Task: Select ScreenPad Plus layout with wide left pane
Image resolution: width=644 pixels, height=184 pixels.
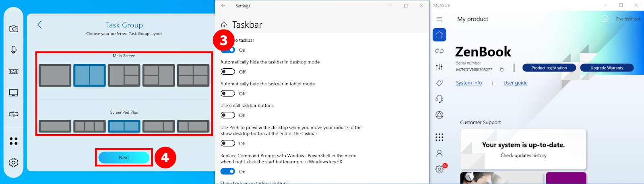Action: pyautogui.click(x=159, y=127)
